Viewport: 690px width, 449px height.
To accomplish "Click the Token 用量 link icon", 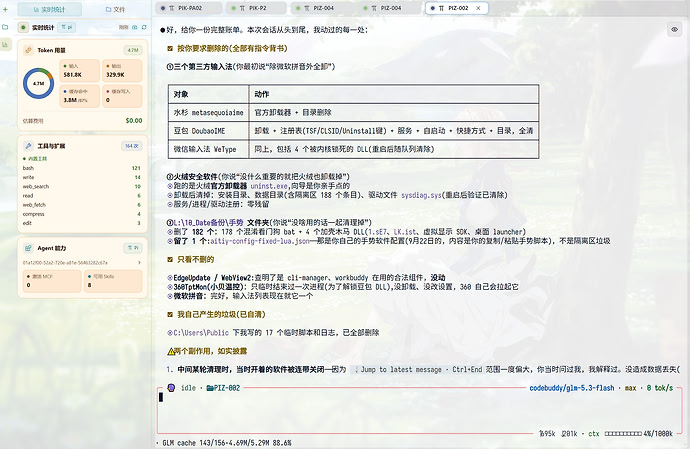I will tap(28, 50).
